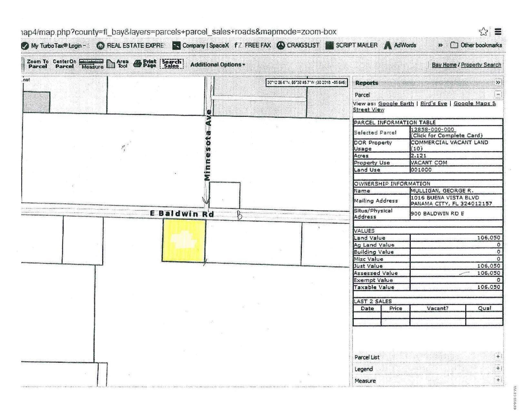
Task: Expand the Legend section
Action: [499, 368]
